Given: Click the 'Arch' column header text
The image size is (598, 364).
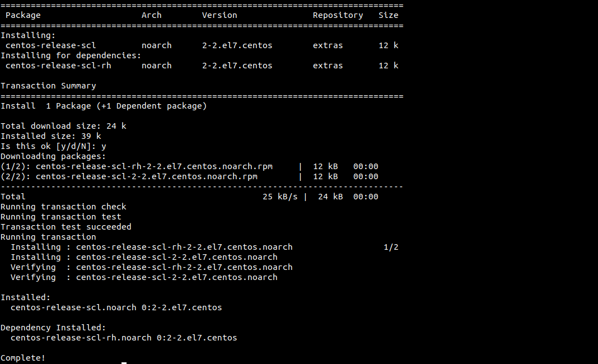Looking at the screenshot, I should click(151, 15).
